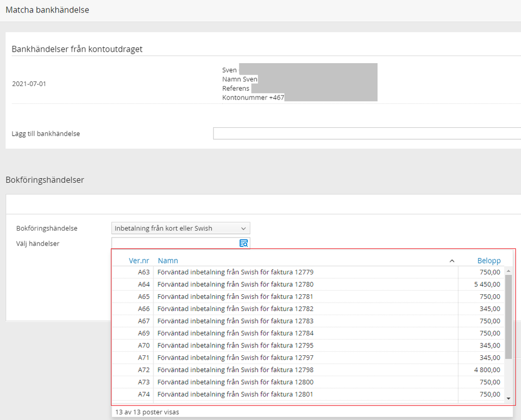Viewport: 521px width, 420px height.
Task: Select row A63 for faktura 12779
Action: tap(235, 272)
